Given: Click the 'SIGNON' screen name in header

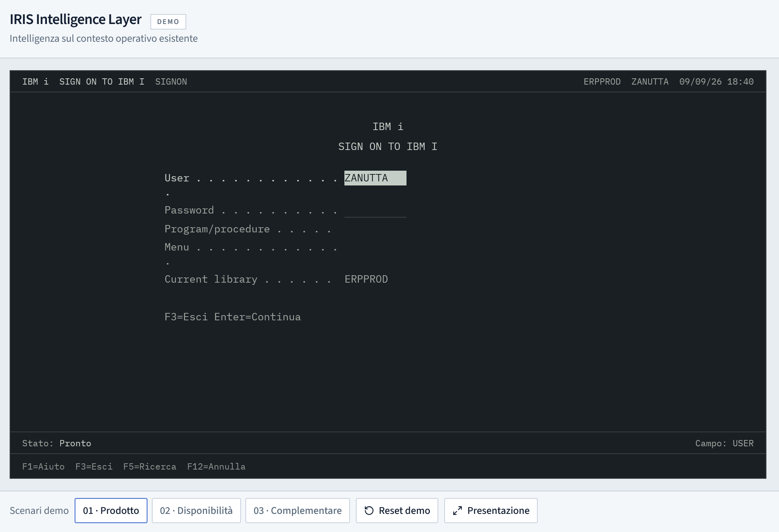Looking at the screenshot, I should click(x=171, y=82).
